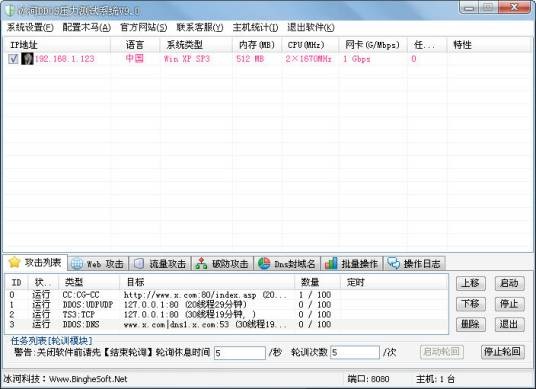
Task: Click the shield app icon in title bar
Action: click(10, 10)
